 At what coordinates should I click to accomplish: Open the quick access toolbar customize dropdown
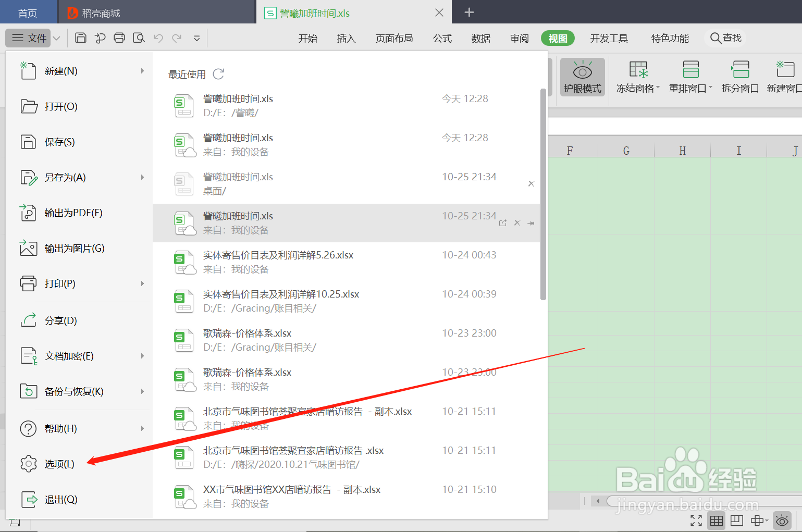click(x=196, y=38)
